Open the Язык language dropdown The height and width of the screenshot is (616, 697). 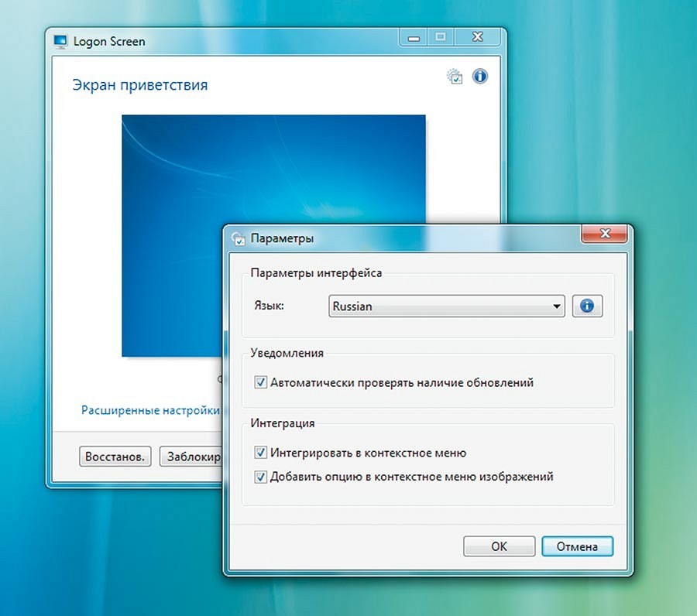point(447,306)
